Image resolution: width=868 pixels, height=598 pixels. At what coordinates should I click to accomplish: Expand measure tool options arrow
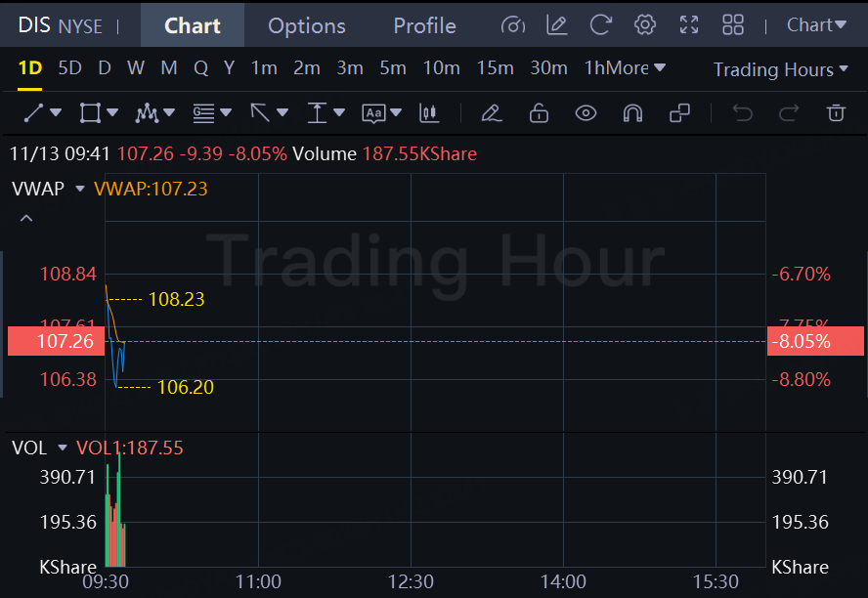[x=339, y=112]
